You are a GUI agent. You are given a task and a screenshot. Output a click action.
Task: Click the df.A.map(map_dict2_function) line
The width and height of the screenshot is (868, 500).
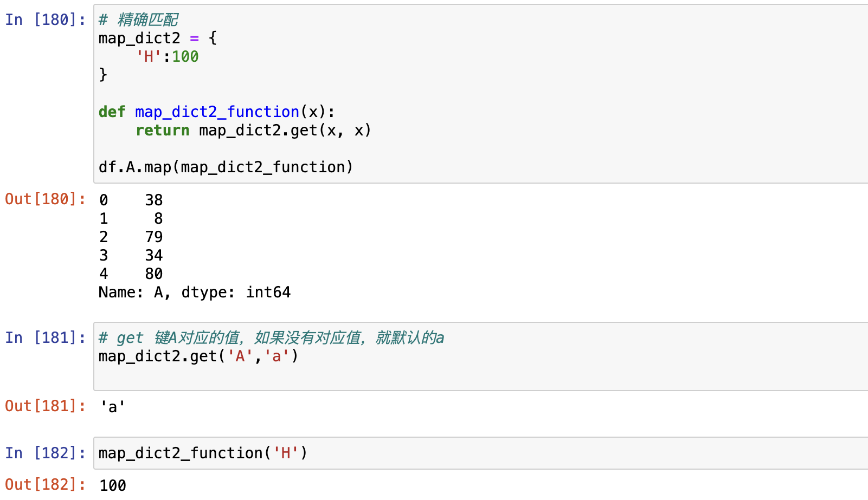226,167
